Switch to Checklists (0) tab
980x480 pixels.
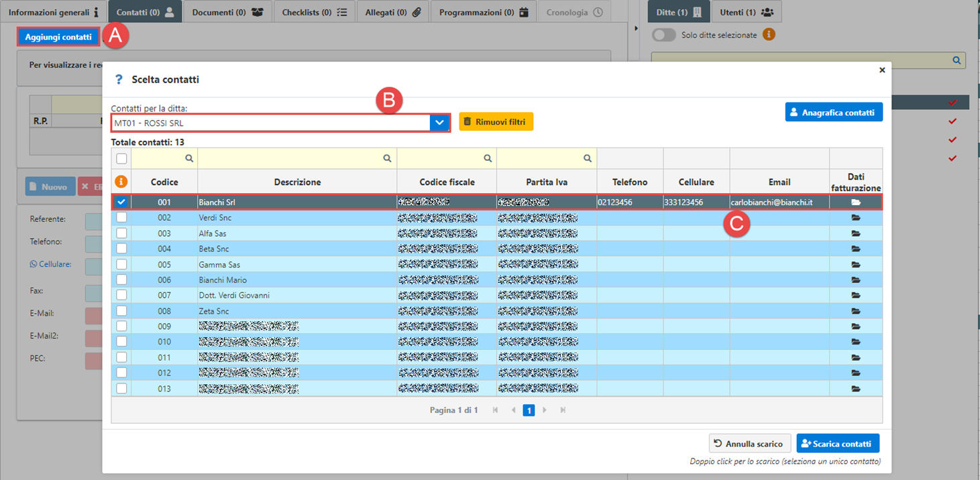point(315,12)
